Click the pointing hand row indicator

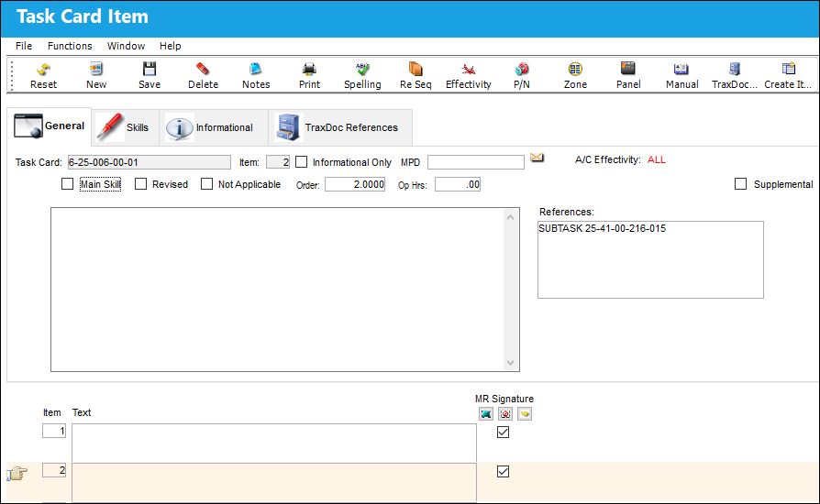(17, 474)
